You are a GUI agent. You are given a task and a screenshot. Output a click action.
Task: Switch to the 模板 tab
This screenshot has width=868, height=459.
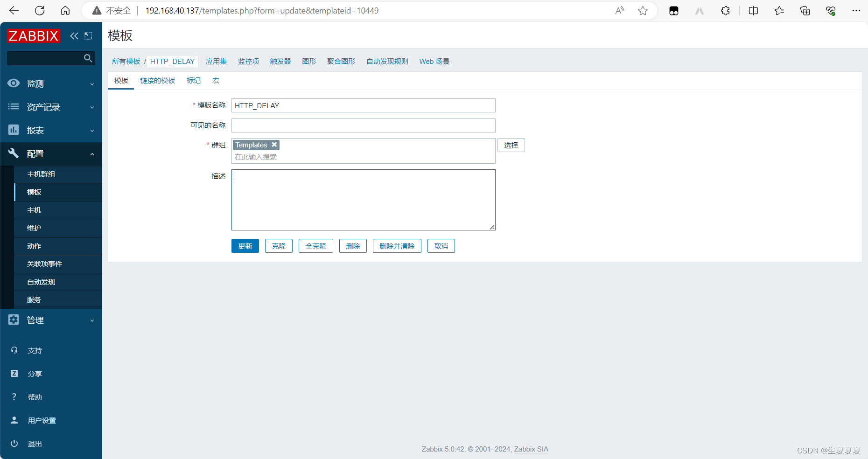coord(121,80)
